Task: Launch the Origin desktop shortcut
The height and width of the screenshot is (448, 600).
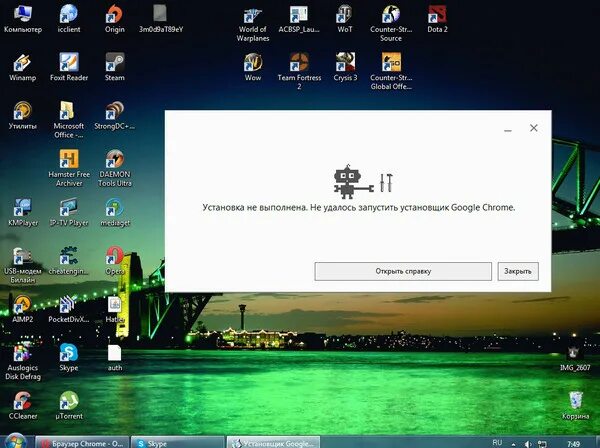Action: coord(114,18)
